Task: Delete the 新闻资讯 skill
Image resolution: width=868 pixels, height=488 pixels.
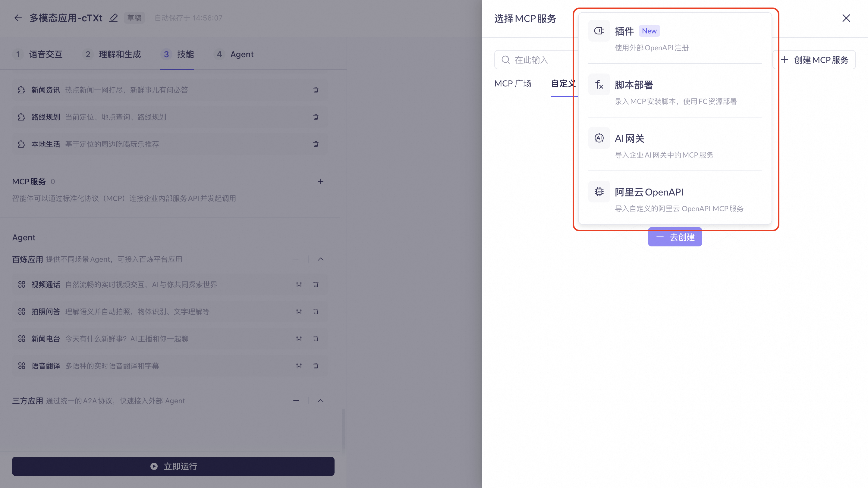Action: (x=316, y=90)
